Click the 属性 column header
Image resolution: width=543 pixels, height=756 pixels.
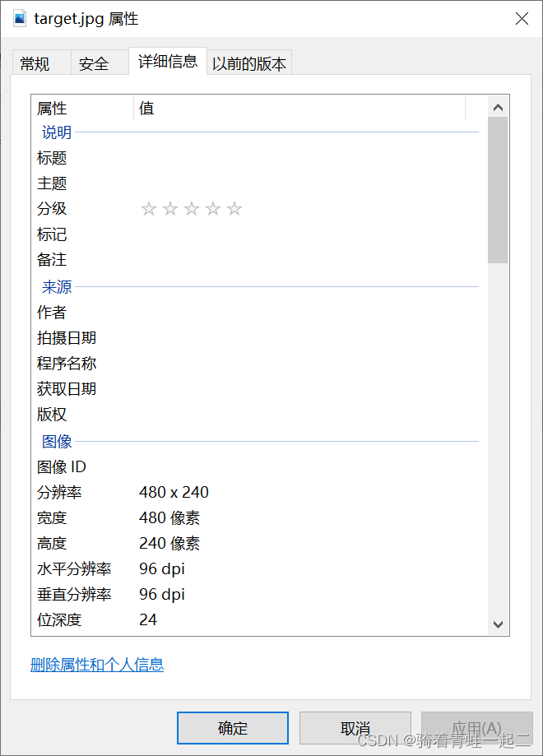tap(82, 108)
